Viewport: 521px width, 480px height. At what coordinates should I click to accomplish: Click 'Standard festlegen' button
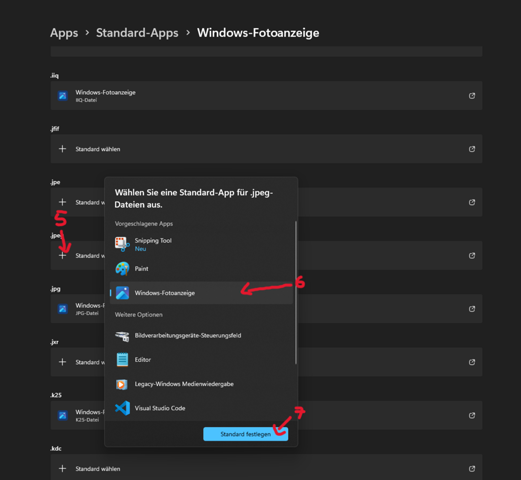pyautogui.click(x=246, y=434)
